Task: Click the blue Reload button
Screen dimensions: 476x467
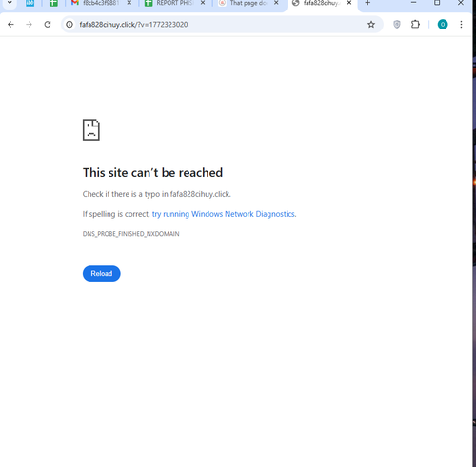Action: coord(102,273)
